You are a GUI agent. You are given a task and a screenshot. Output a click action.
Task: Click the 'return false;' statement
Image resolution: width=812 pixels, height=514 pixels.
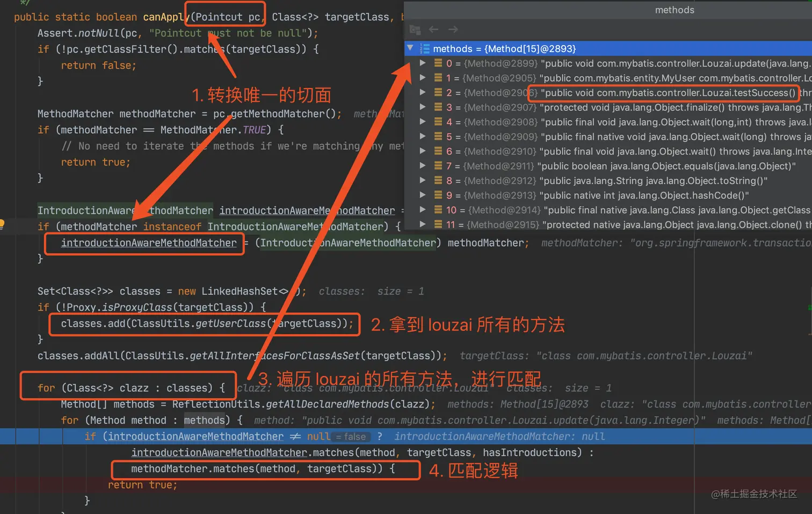(99, 66)
